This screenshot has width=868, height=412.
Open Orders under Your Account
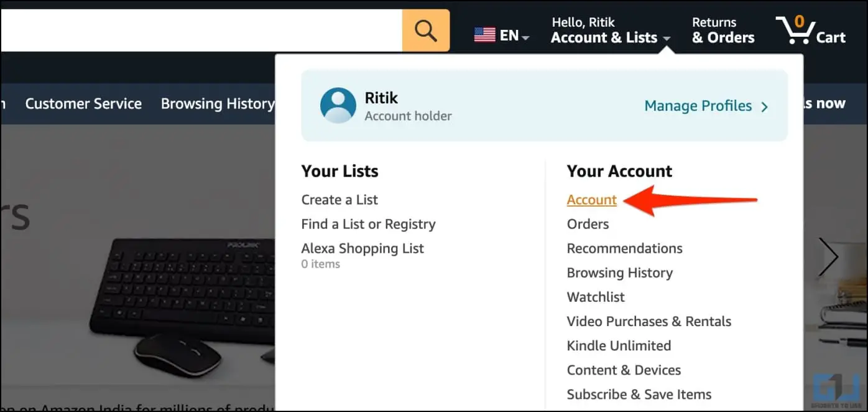[588, 224]
